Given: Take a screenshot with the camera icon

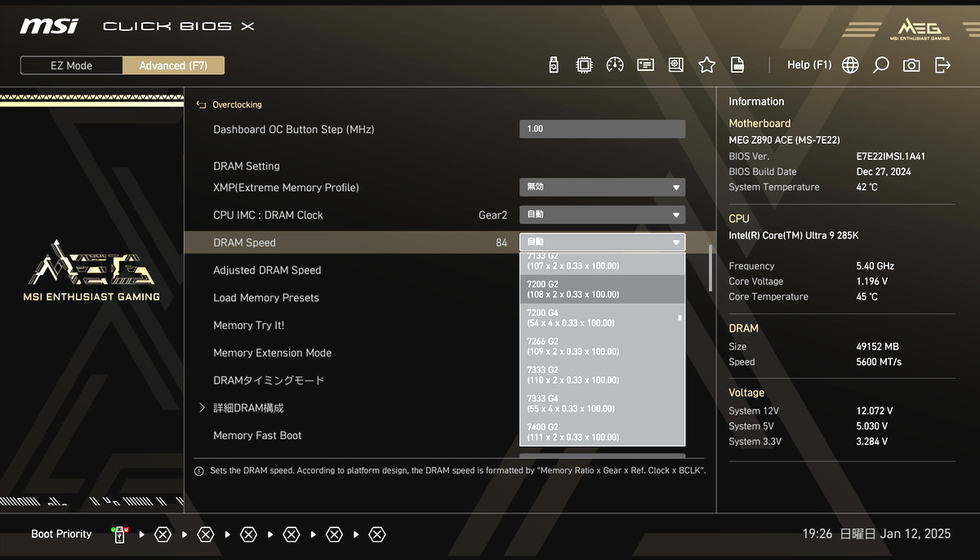Looking at the screenshot, I should click(911, 65).
